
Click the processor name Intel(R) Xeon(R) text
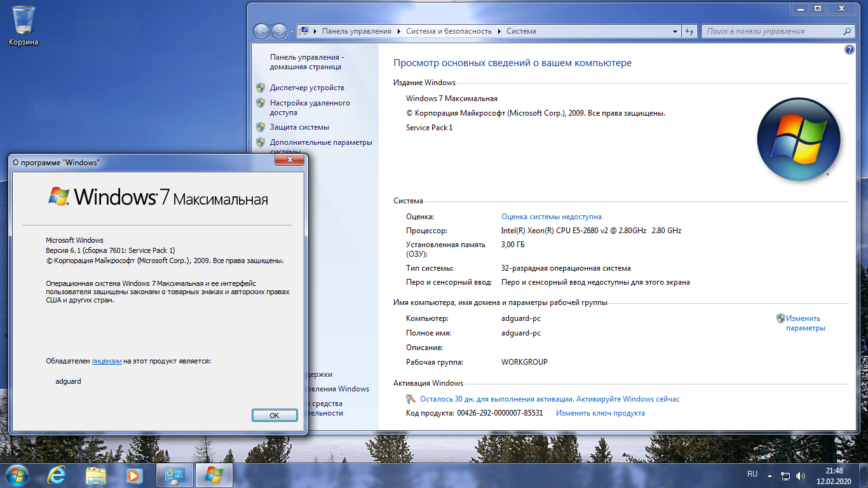tap(591, 231)
